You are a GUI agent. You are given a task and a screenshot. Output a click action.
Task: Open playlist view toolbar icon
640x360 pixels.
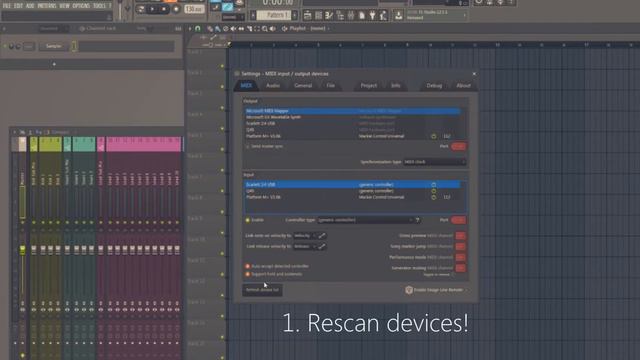tap(308, 16)
